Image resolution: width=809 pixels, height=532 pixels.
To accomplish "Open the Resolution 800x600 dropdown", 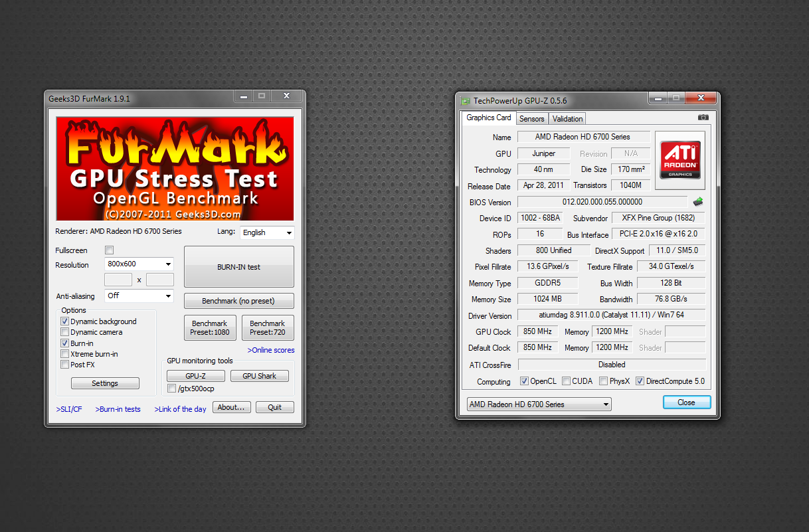I will click(139, 264).
